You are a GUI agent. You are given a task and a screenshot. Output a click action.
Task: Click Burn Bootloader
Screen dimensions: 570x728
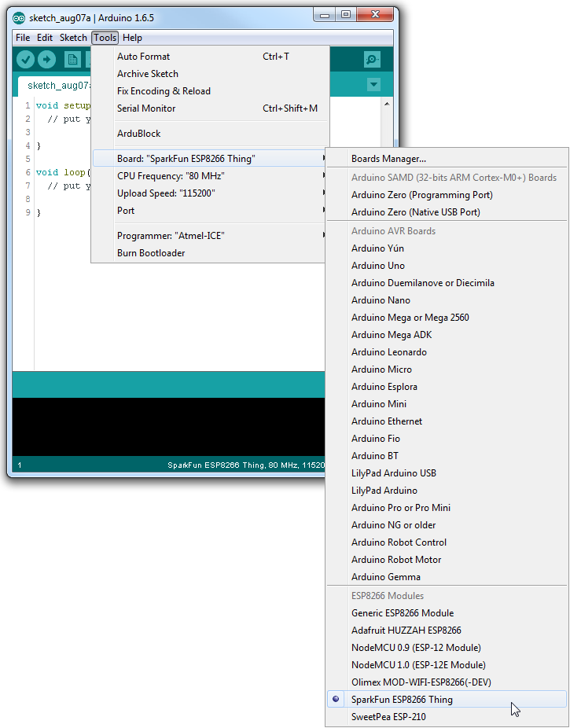coord(151,253)
